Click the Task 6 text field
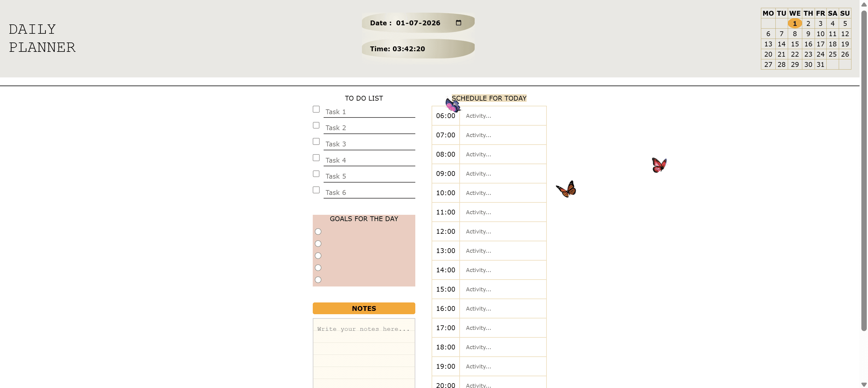 click(x=369, y=192)
